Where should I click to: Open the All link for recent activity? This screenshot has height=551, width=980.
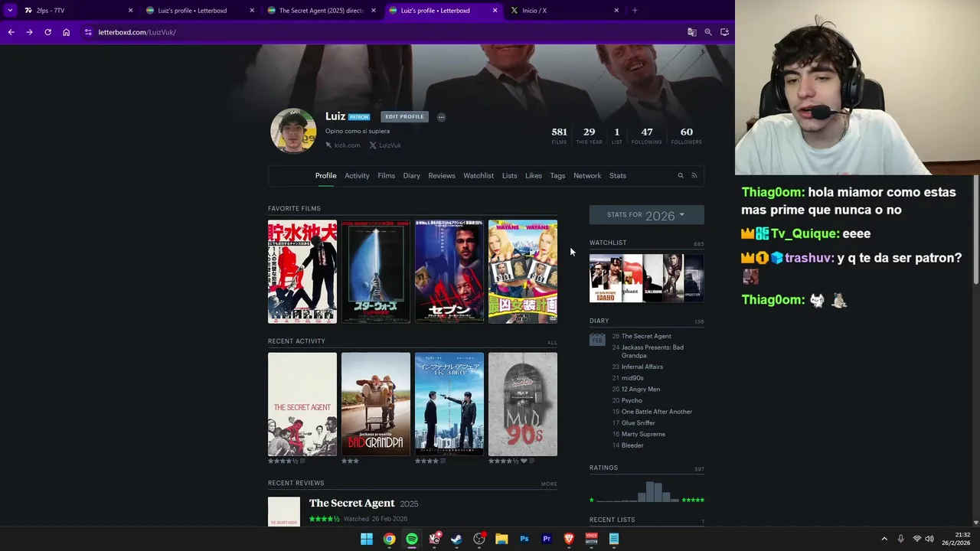pos(552,343)
